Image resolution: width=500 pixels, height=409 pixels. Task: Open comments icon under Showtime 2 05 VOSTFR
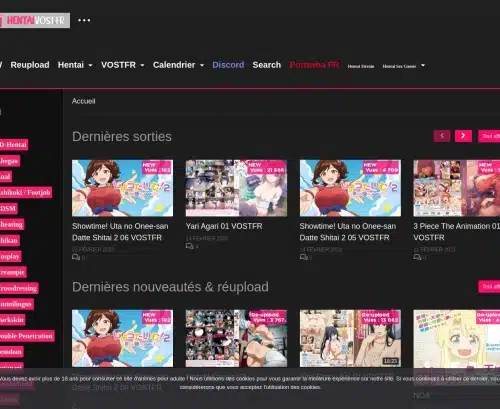tap(303, 257)
